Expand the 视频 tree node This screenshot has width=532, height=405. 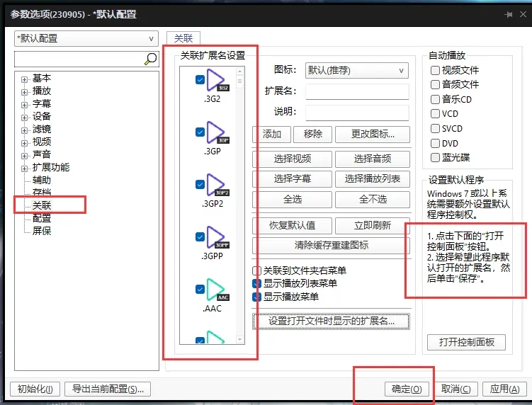(24, 143)
